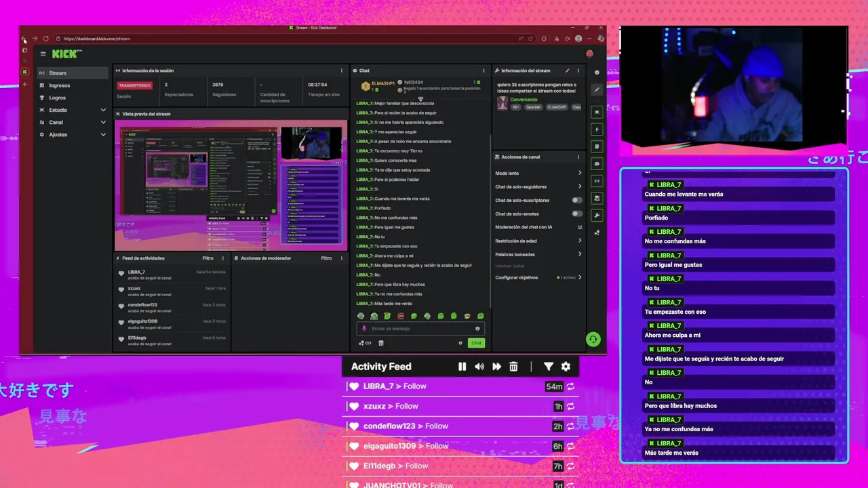Screen dimensions: 868x488
Task: Open the wrench tool in right sidebar
Action: (597, 216)
